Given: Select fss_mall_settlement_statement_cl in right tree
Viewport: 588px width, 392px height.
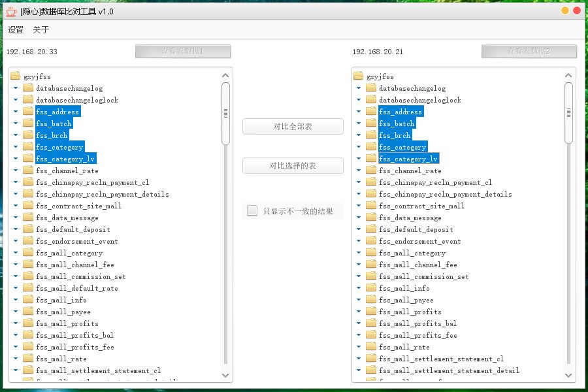Looking at the screenshot, I should pos(441,359).
